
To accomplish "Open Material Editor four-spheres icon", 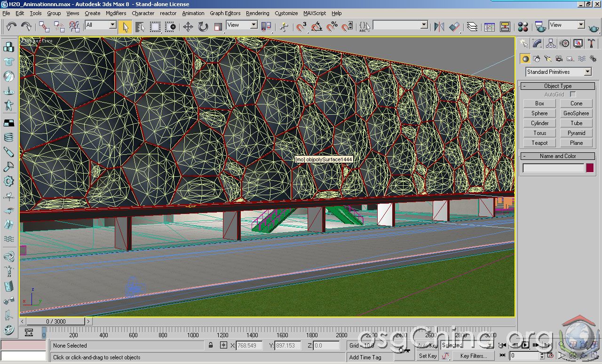I will click(523, 26).
